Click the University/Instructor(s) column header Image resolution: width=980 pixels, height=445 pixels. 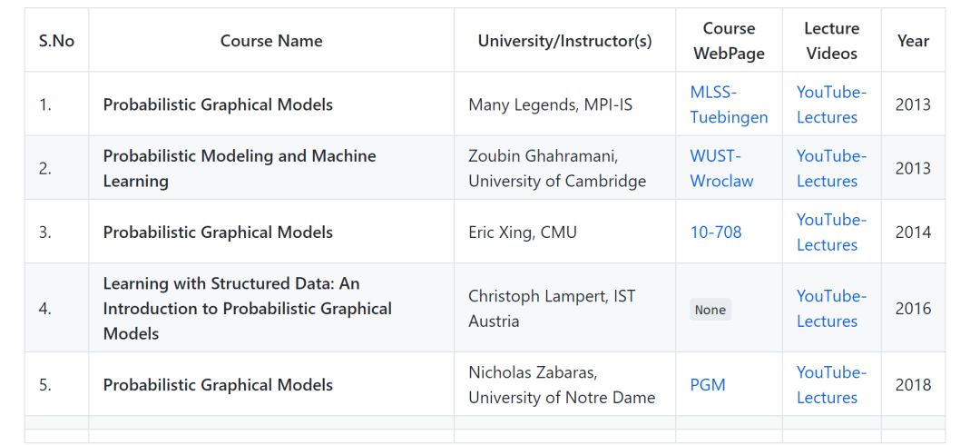click(565, 41)
